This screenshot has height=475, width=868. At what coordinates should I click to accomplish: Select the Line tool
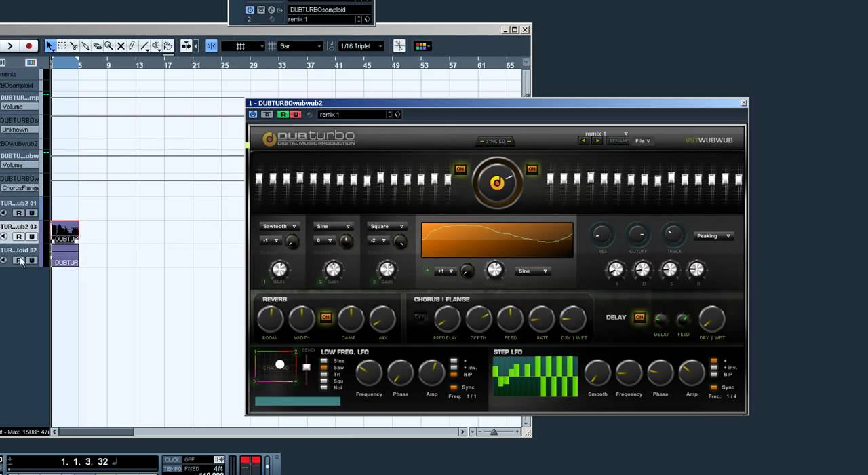point(144,46)
